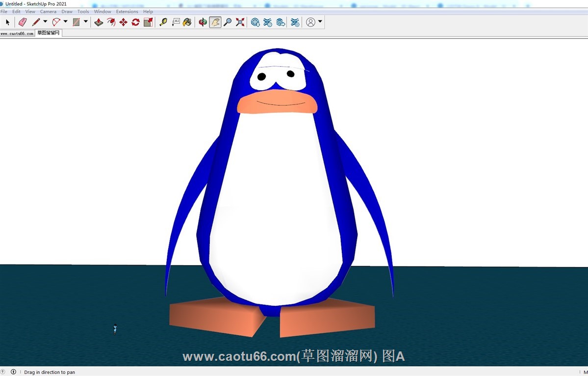Choose the Scale tool
Image resolution: width=588 pixels, height=376 pixels.
[148, 22]
